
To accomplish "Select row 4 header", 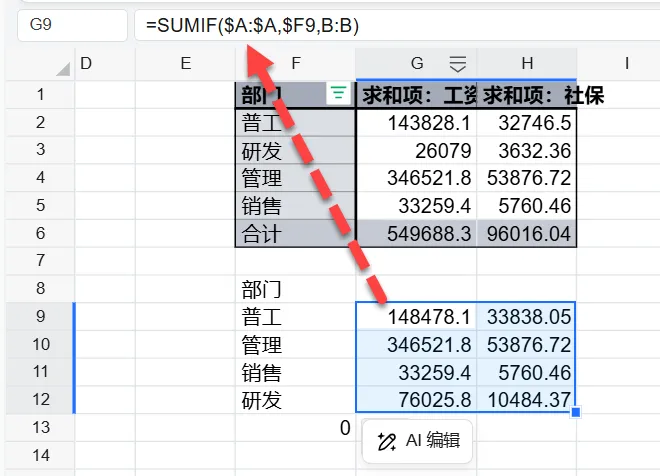I will point(40,178).
